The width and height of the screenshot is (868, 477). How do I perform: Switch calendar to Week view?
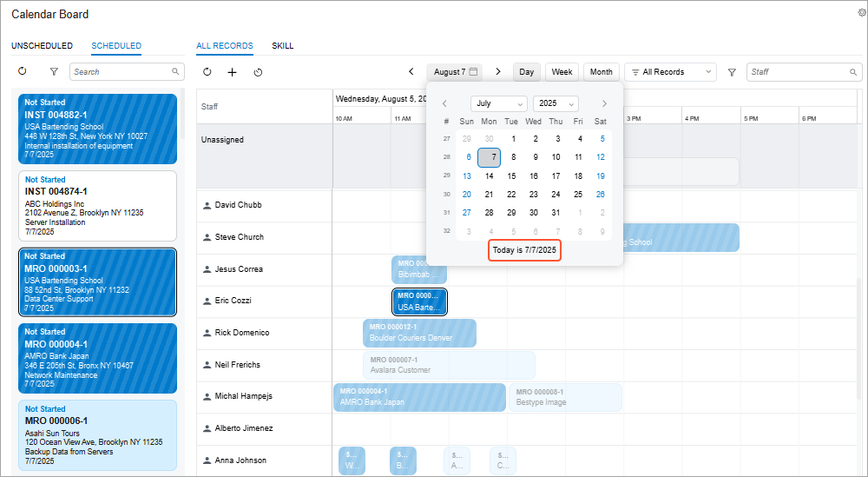[562, 72]
